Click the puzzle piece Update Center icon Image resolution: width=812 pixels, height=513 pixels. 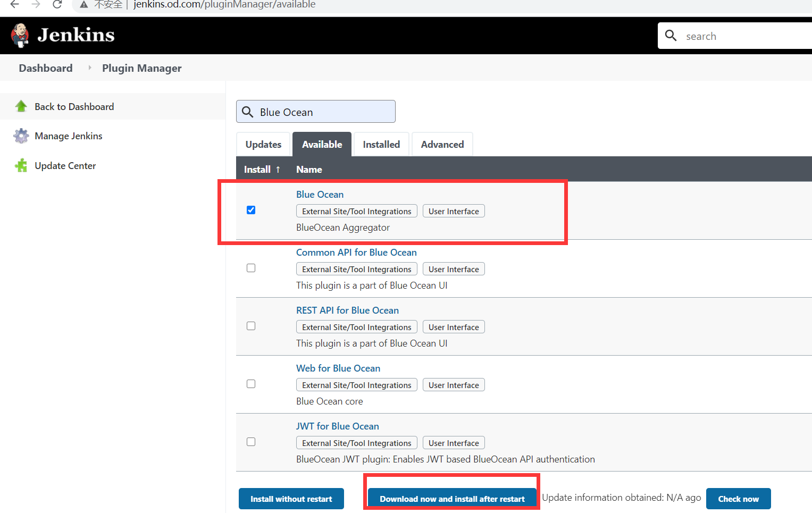tap(21, 165)
